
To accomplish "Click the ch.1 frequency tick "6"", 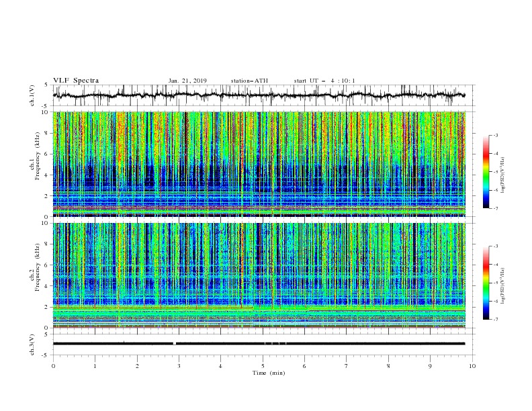I will point(47,154).
